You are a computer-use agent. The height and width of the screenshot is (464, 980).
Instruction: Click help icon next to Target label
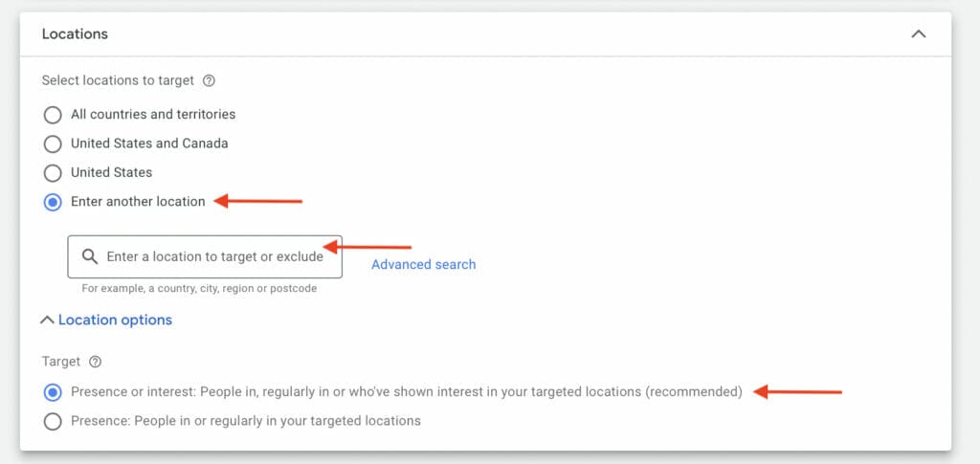pyautogui.click(x=95, y=362)
